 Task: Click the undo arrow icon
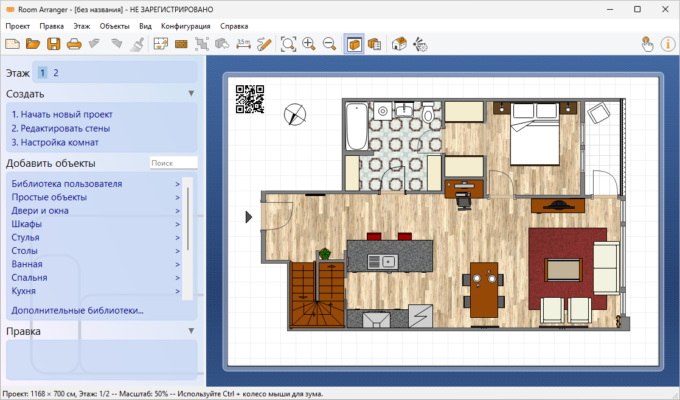95,44
